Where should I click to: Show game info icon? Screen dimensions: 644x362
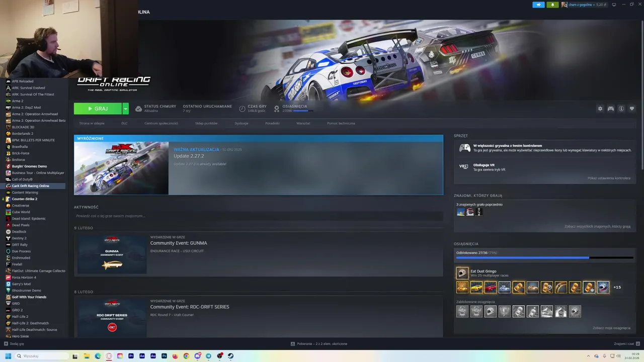click(621, 109)
